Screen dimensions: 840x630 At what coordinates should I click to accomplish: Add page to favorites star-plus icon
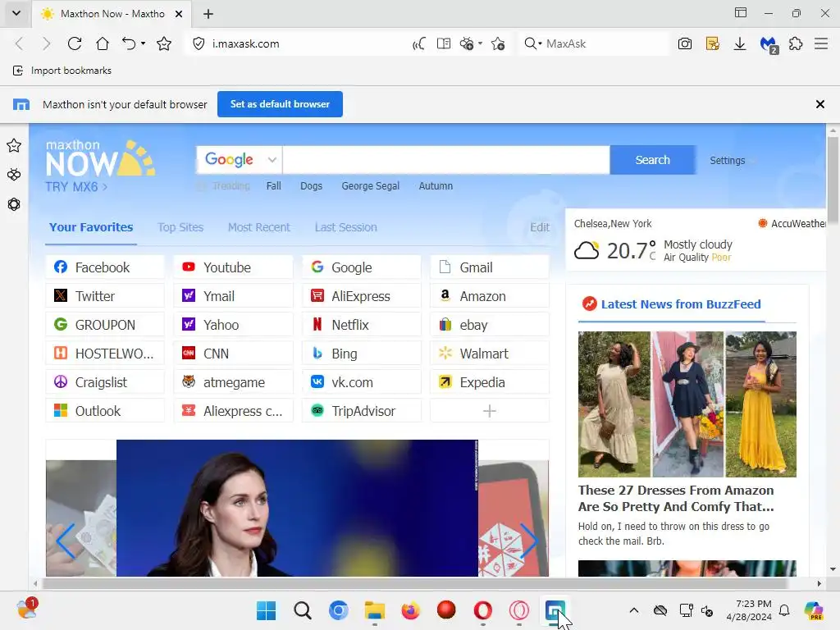click(498, 43)
